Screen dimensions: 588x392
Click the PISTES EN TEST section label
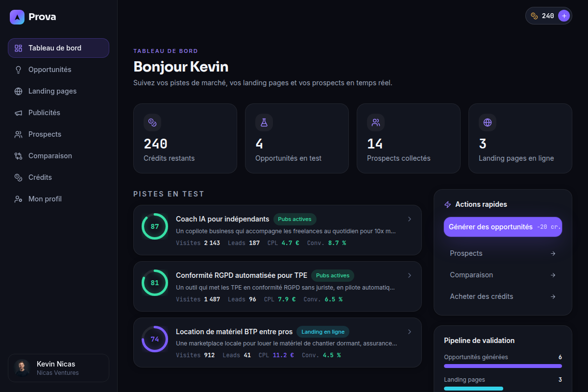[x=169, y=194]
